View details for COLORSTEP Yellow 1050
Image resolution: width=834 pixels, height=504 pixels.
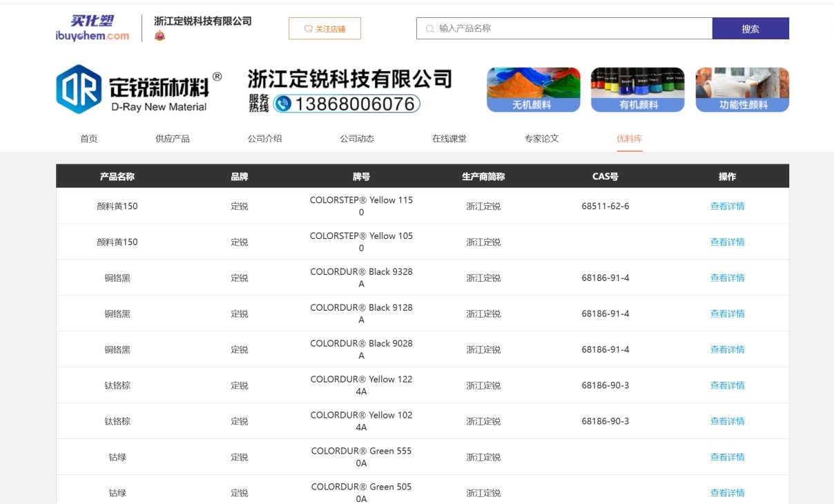[728, 242]
